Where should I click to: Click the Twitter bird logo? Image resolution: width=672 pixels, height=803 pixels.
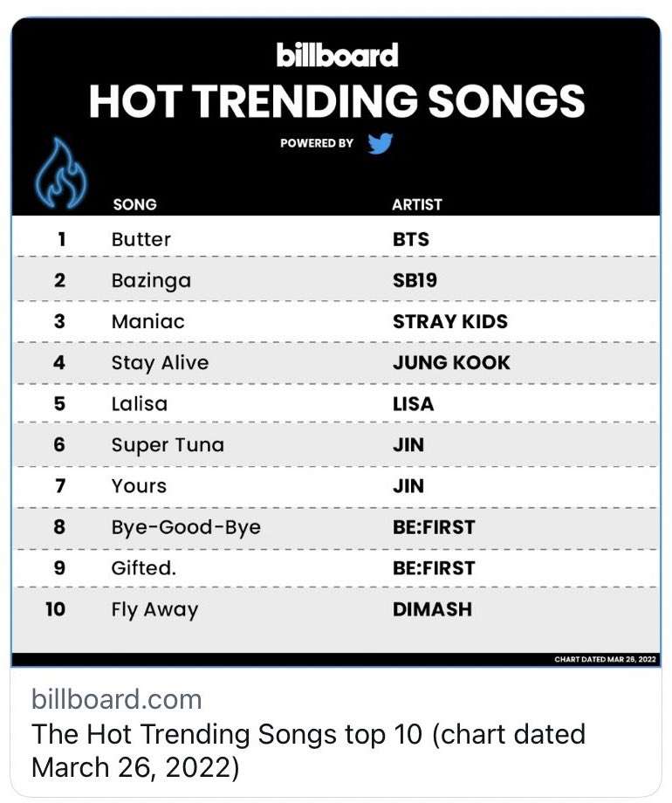point(380,143)
